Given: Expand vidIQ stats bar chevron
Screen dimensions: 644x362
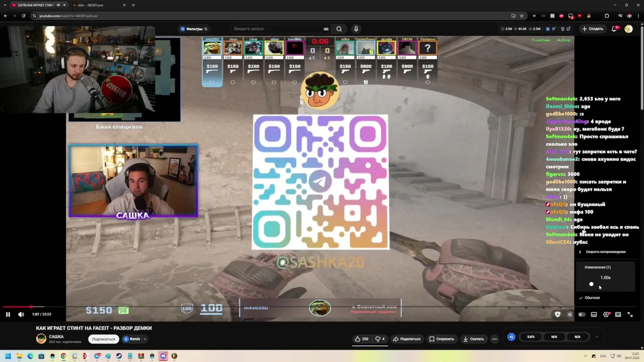Looking at the screenshot, I should click(597, 337).
